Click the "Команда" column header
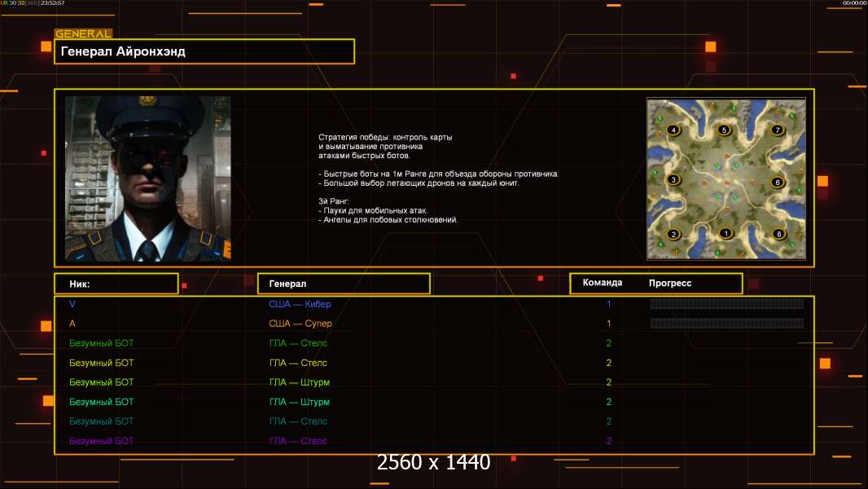 click(x=603, y=283)
